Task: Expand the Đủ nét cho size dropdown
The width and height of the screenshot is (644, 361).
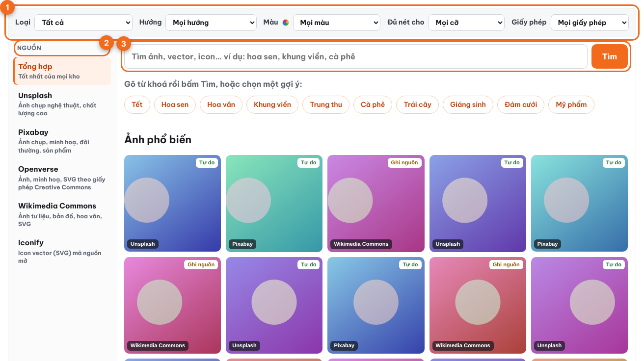Action: 466,23
